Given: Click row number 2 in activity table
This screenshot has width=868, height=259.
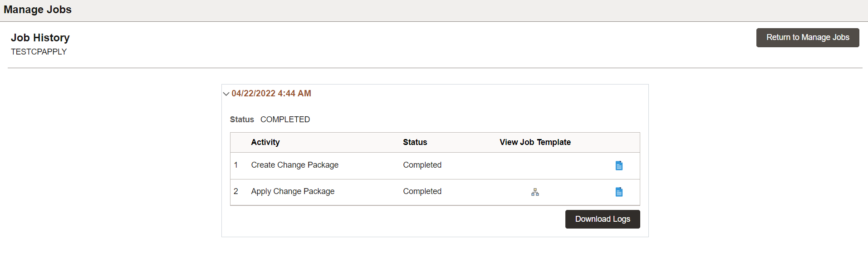Looking at the screenshot, I should tap(236, 191).
